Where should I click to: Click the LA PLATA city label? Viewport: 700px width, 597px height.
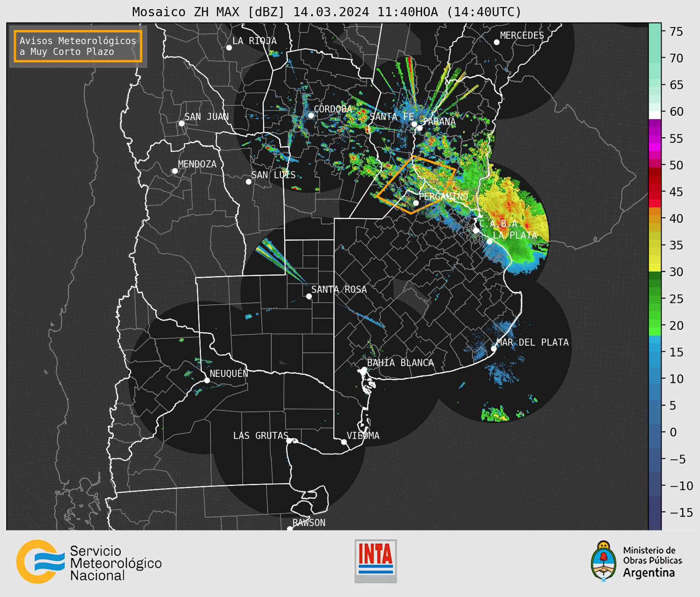click(515, 235)
